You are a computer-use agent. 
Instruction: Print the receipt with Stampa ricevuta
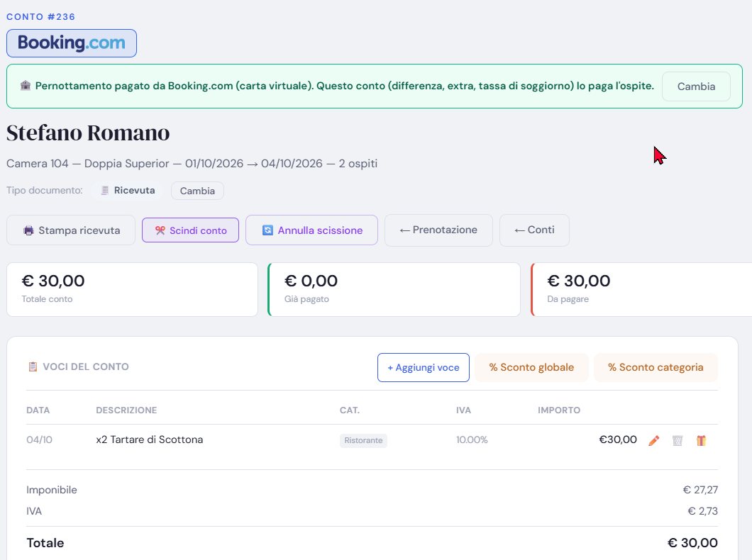pyautogui.click(x=71, y=230)
